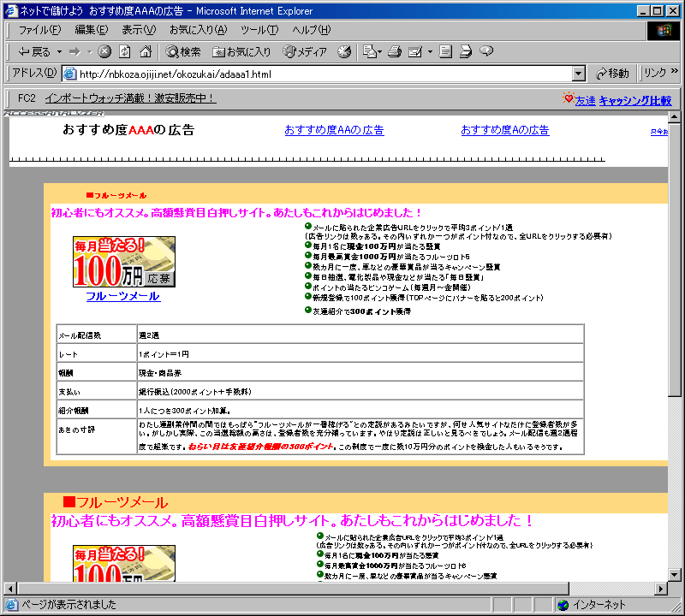Click the vertical scrollbar down arrow
Screen dimensions: 685x616
click(x=674, y=575)
